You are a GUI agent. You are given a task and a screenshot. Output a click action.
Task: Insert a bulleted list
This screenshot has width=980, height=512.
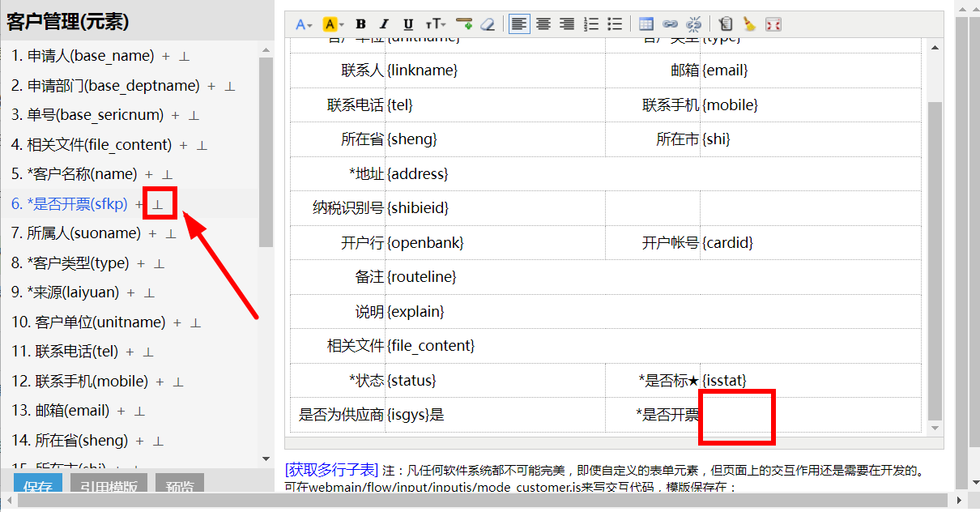pos(615,24)
